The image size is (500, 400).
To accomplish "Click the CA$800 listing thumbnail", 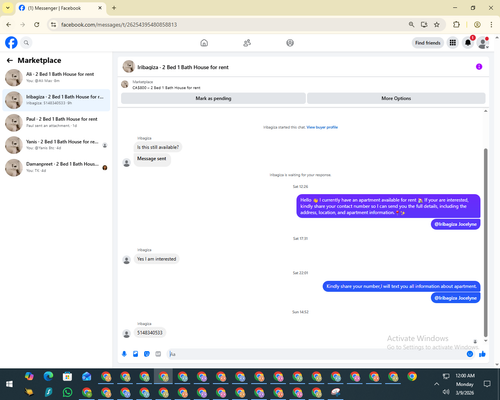I will click(x=125, y=84).
